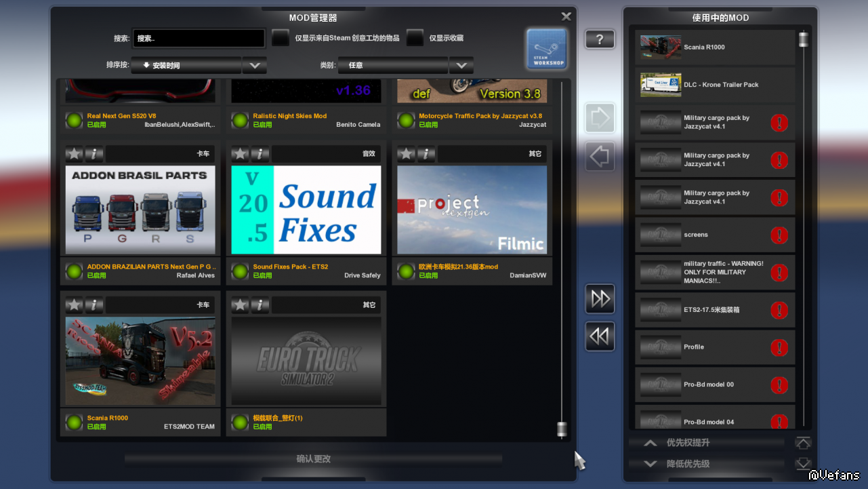Move the mod to bottom priority
Screen dimensions: 868x489
[803, 464]
